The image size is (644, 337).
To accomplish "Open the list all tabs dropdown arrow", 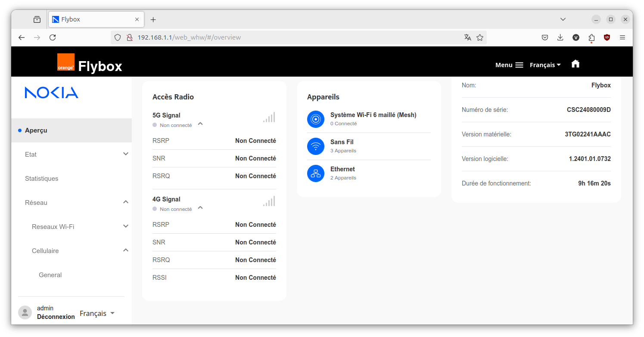I will [563, 19].
